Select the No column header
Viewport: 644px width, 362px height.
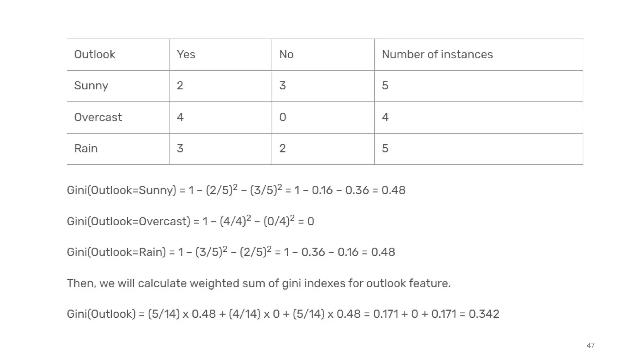pos(323,54)
